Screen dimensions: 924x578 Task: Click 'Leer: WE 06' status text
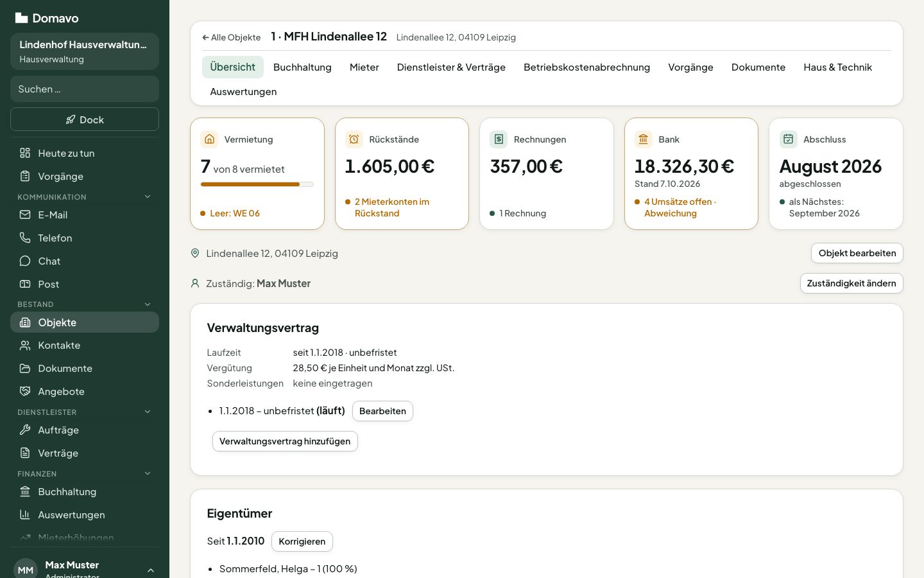pyautogui.click(x=235, y=213)
